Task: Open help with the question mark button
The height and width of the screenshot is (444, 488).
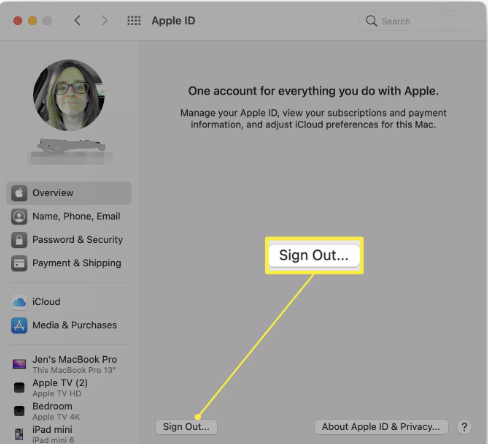Action: coord(464,427)
